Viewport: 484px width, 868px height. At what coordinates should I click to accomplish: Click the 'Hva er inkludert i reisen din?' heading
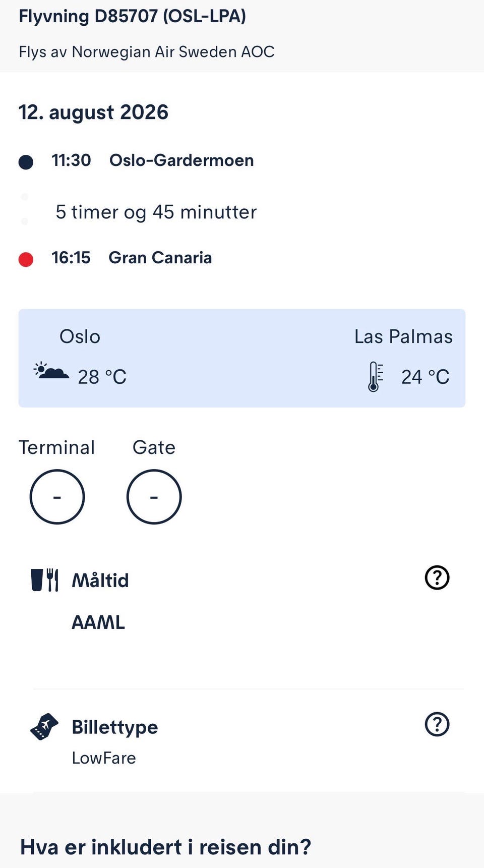[x=165, y=847]
